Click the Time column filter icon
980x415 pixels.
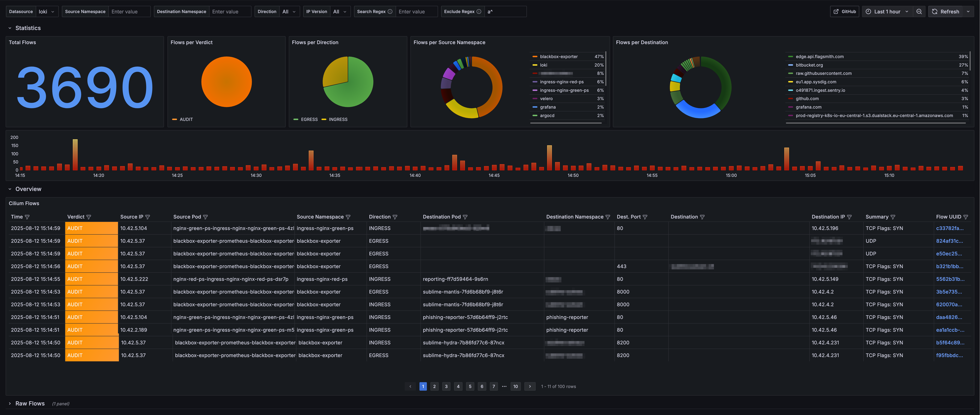[x=27, y=217]
